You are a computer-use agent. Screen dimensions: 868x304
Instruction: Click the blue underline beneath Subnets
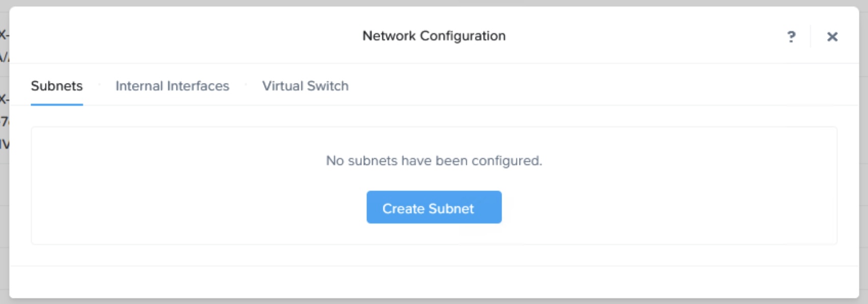(57, 104)
